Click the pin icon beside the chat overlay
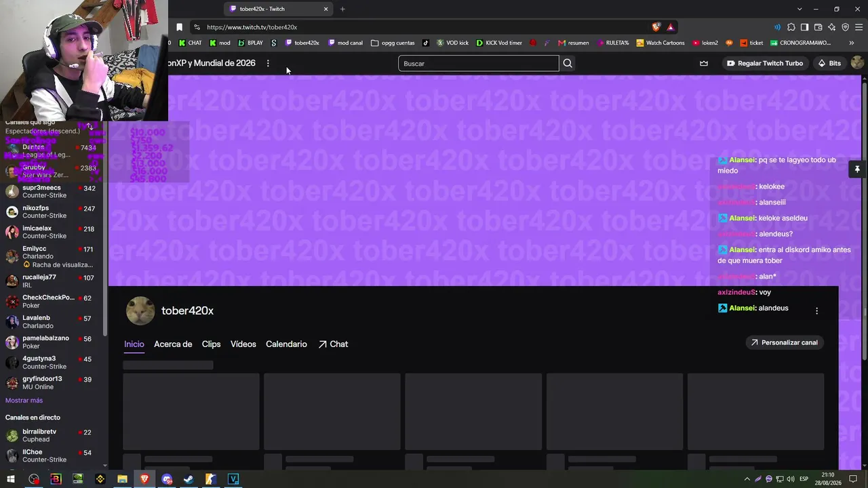 pos(857,169)
